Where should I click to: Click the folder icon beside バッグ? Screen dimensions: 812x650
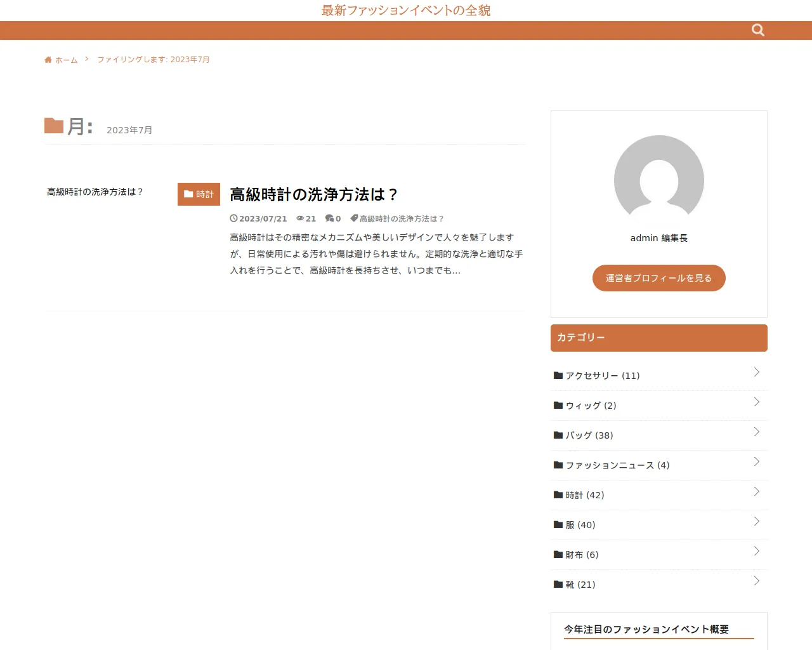558,435
